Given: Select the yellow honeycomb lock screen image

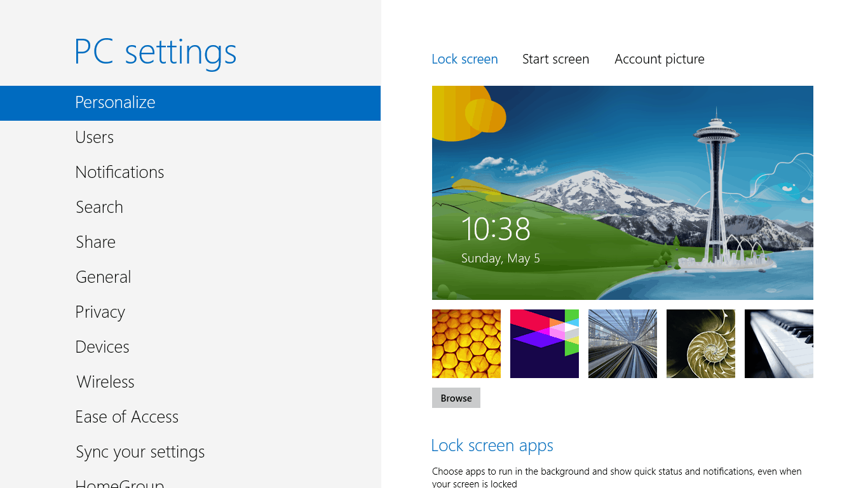Looking at the screenshot, I should [466, 343].
